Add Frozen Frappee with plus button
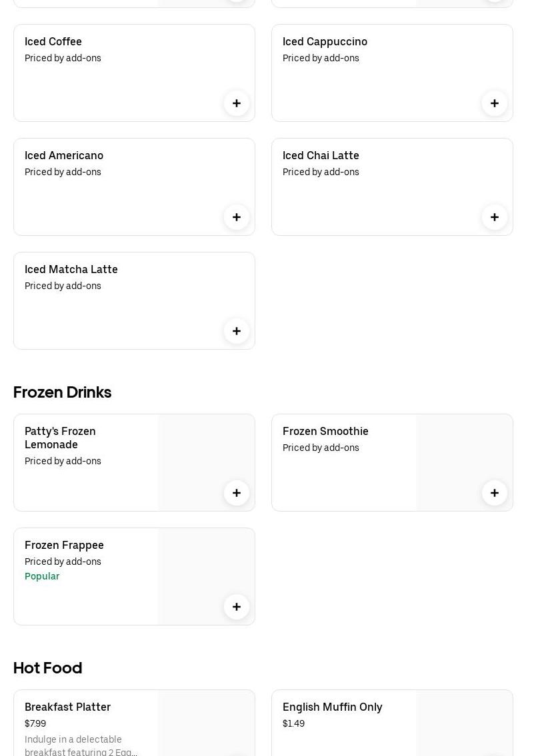Screen dimensions: 536x756 point(237,607)
